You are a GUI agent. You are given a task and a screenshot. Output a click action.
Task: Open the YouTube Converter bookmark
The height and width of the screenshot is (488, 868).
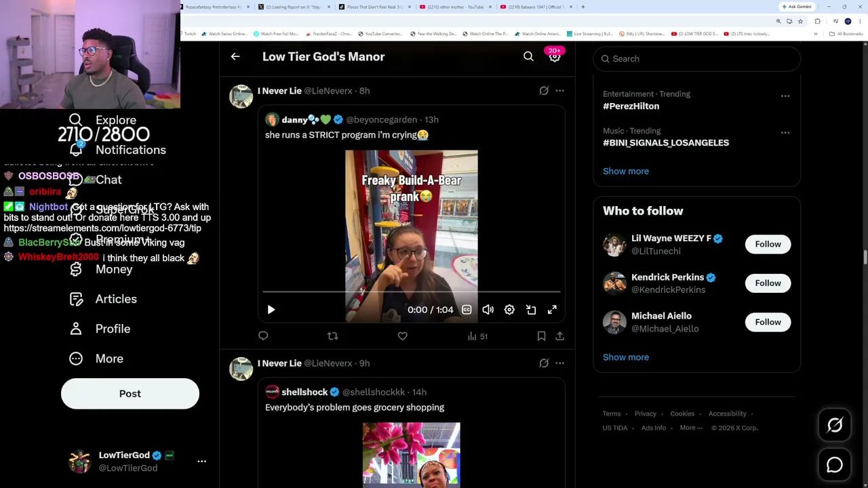click(x=380, y=34)
